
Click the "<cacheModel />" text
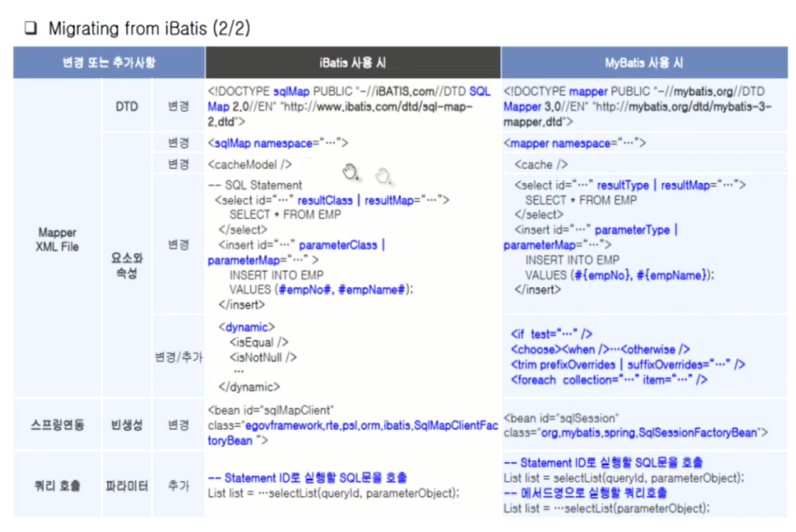(250, 164)
